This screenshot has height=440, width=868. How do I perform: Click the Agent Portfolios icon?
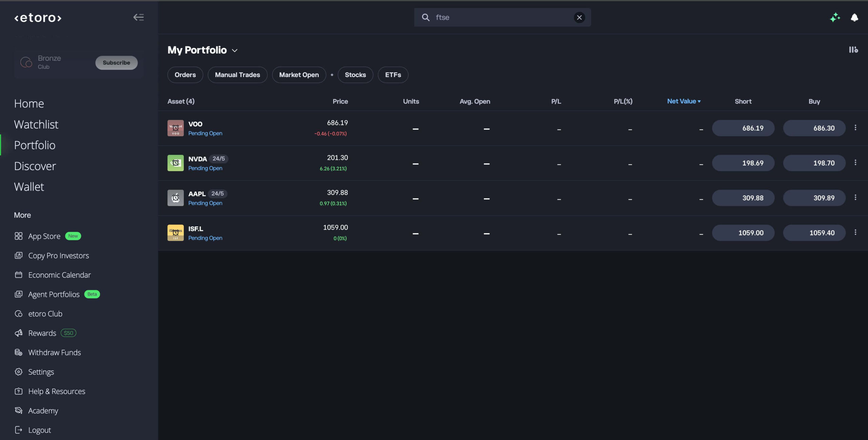[19, 294]
